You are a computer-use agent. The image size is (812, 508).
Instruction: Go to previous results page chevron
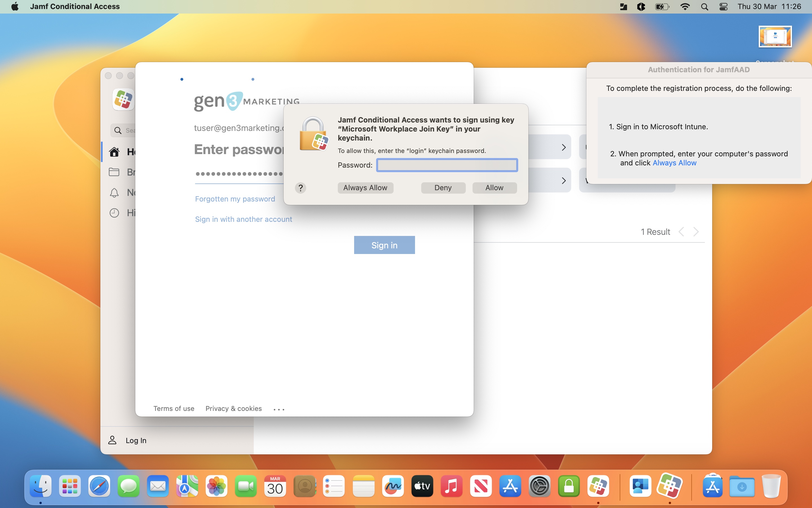tap(681, 232)
